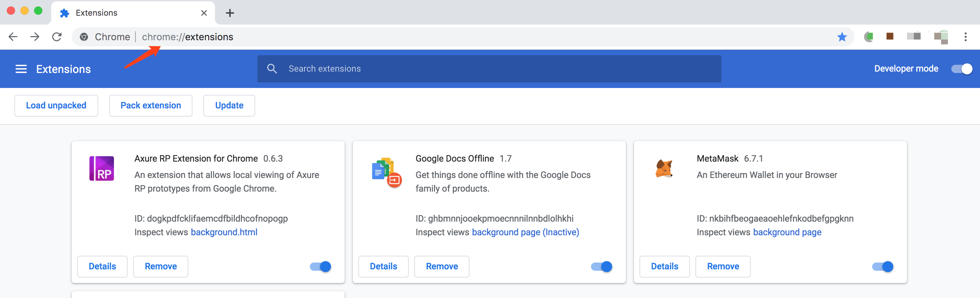The width and height of the screenshot is (980, 298).
Task: Open a new browser tab
Action: click(230, 13)
